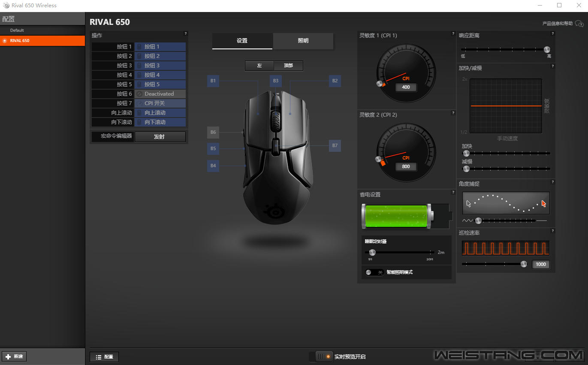The image size is (588, 365).
Task: Click the 按钮 1 row label
Action: (x=112, y=47)
